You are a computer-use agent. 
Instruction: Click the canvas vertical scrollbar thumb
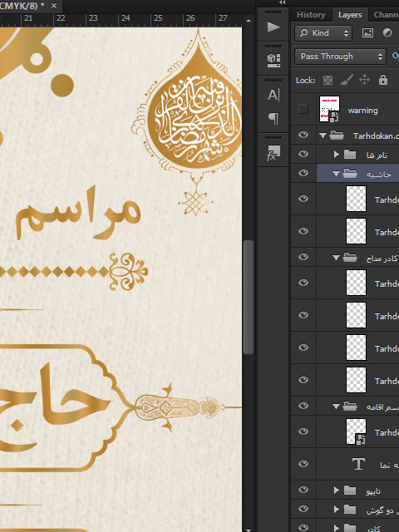point(249,298)
